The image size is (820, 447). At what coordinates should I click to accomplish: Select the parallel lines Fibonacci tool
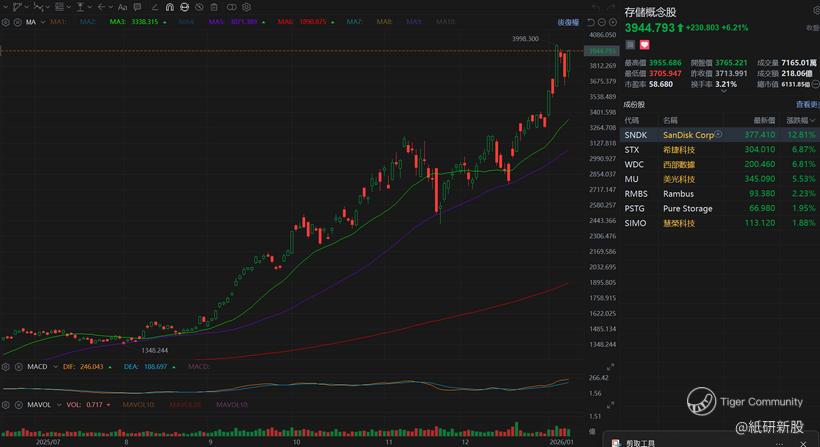[60, 7]
